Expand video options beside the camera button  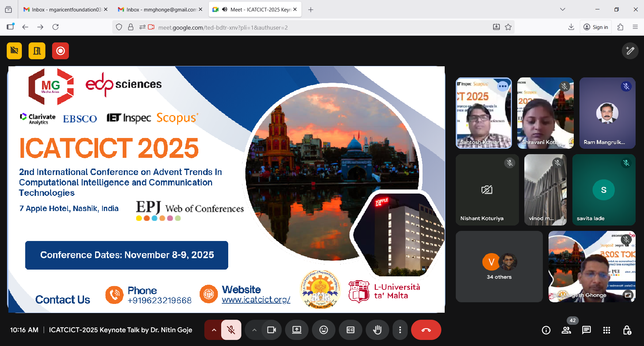point(254,330)
